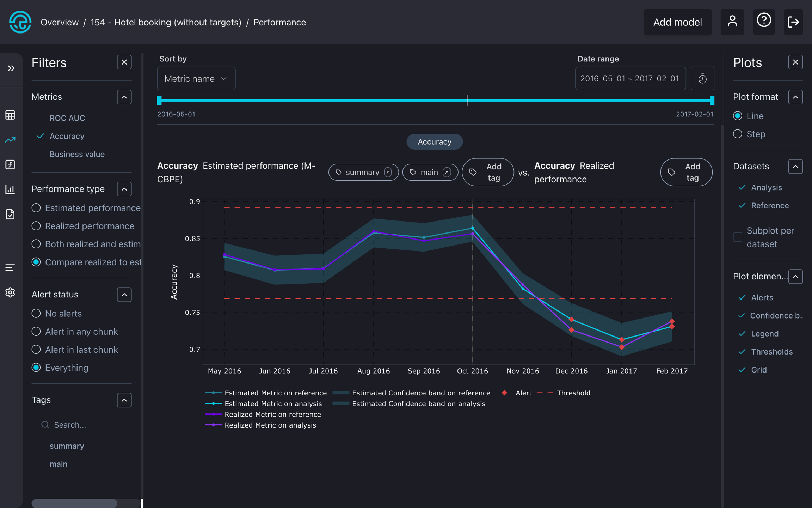Select the Step plot format radio
This screenshot has width=812, height=508.
tap(737, 134)
